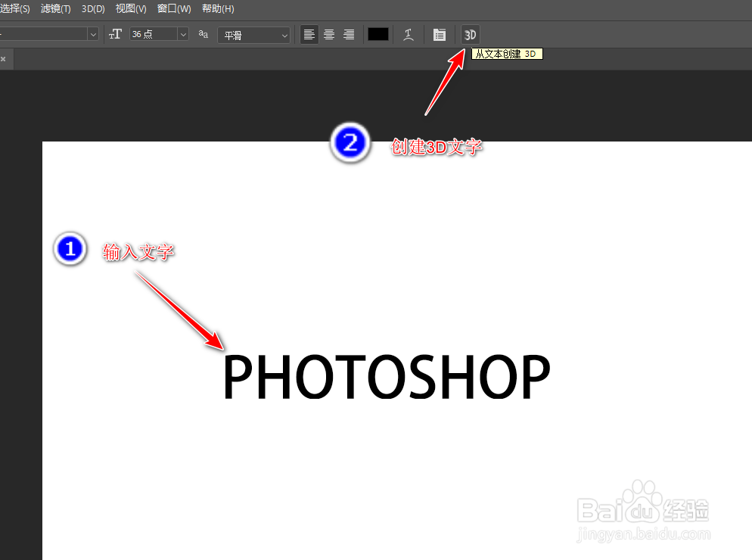Open the 窗口(W) menu

[173, 8]
